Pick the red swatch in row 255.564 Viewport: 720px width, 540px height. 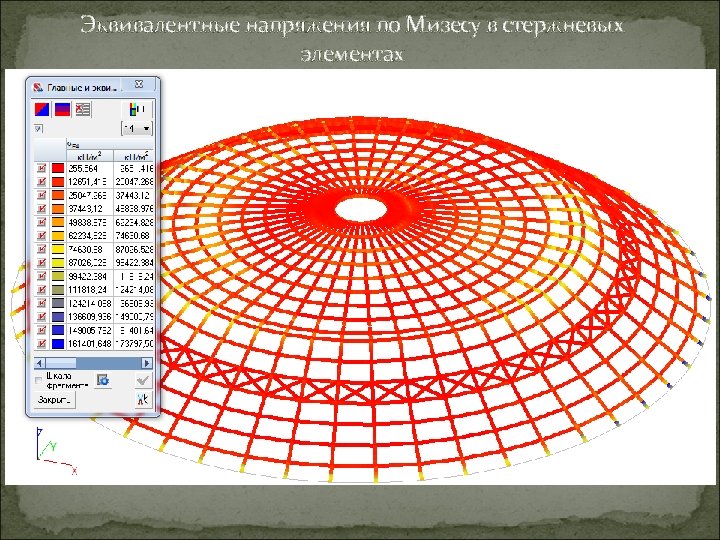58,169
